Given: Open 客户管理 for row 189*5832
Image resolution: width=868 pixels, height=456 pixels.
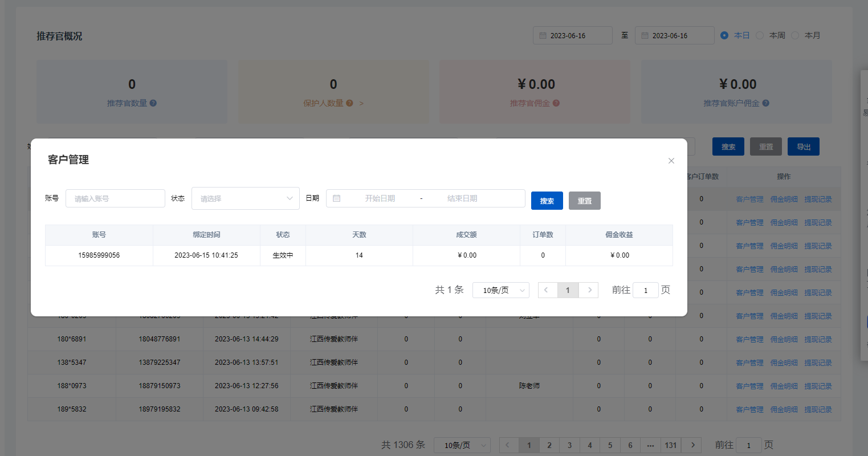Looking at the screenshot, I should click(749, 409).
